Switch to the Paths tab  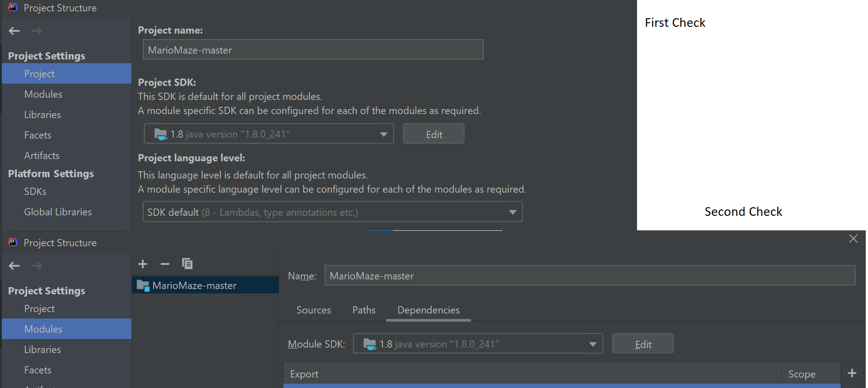pos(364,310)
